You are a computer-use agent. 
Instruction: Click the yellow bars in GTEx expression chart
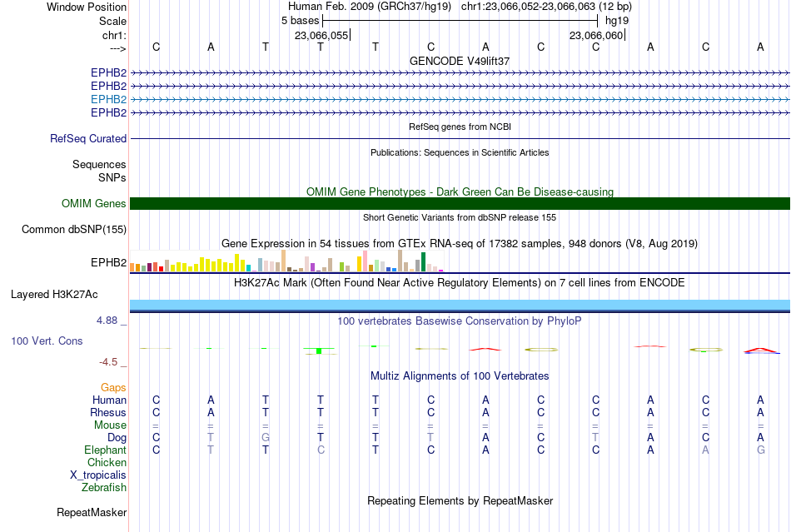(x=208, y=264)
